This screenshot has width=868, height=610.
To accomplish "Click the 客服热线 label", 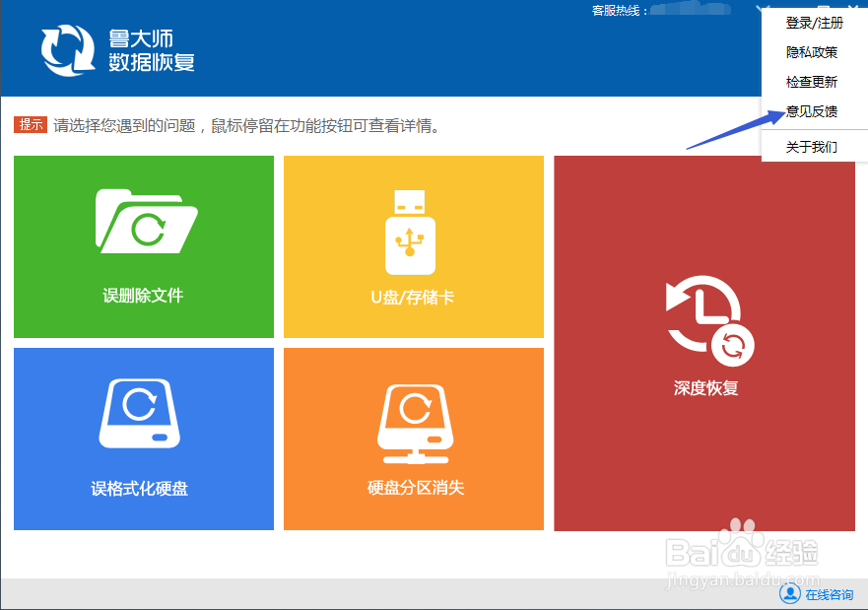I will tap(620, 11).
